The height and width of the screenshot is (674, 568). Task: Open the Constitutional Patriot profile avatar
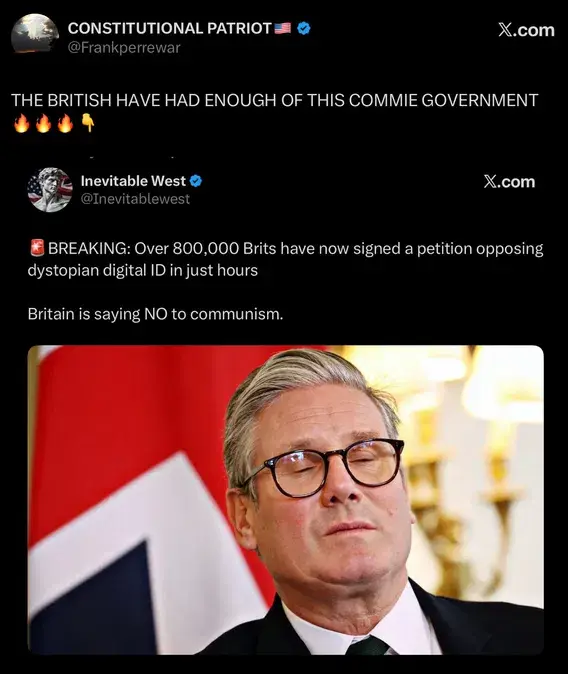click(35, 34)
